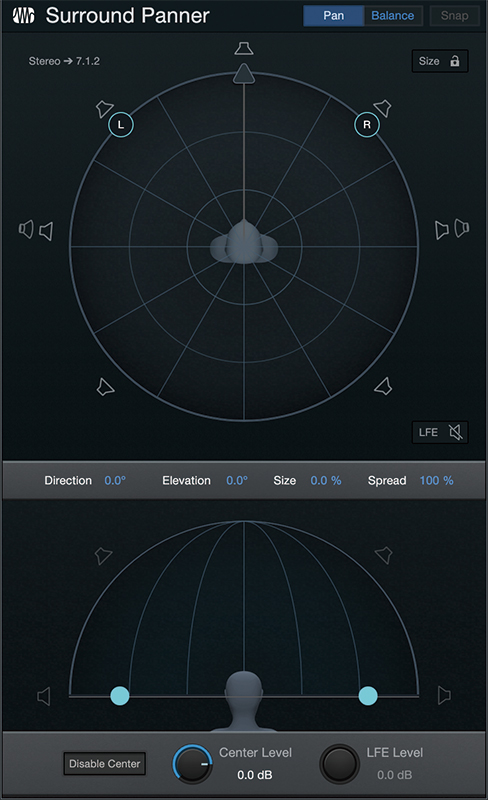Select the inner right side speaker icon

[x=442, y=230]
